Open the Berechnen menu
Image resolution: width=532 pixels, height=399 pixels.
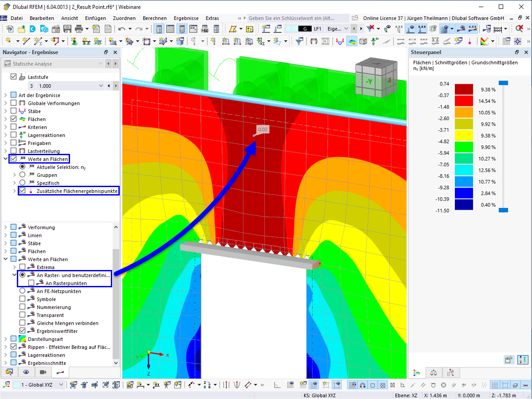(x=155, y=18)
